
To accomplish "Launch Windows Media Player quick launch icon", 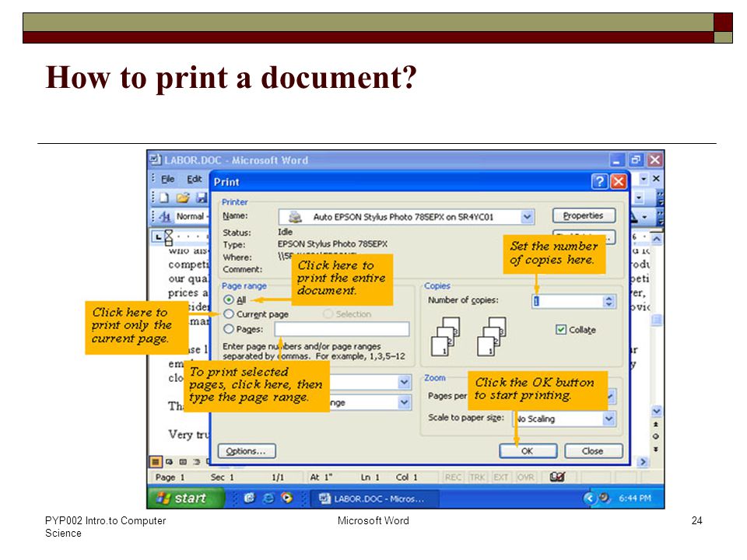I will click(287, 498).
